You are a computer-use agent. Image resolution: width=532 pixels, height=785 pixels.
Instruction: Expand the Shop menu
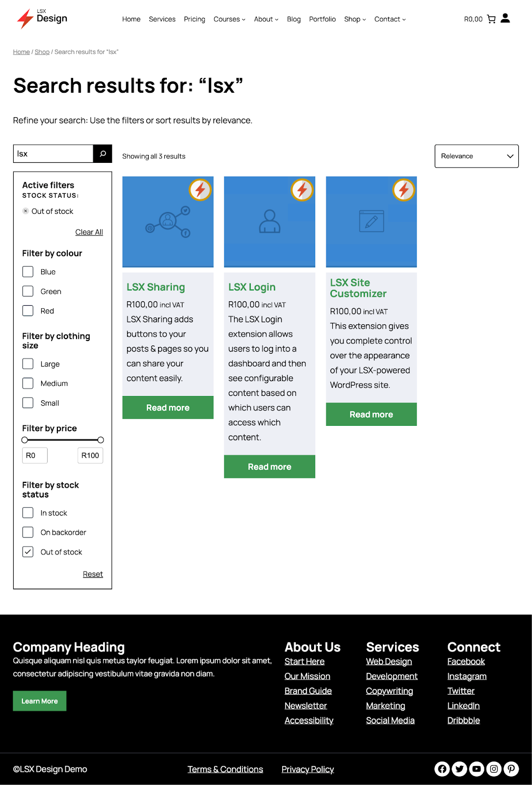coord(355,19)
